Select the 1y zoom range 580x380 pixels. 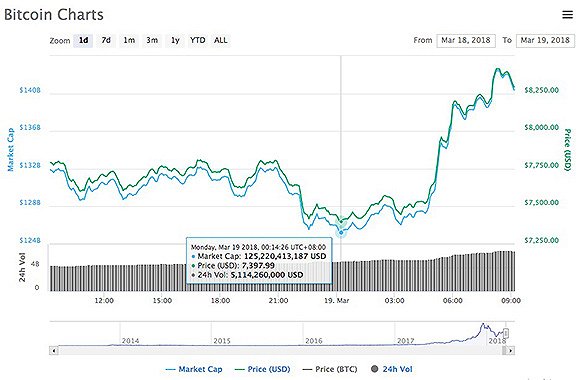(175, 40)
